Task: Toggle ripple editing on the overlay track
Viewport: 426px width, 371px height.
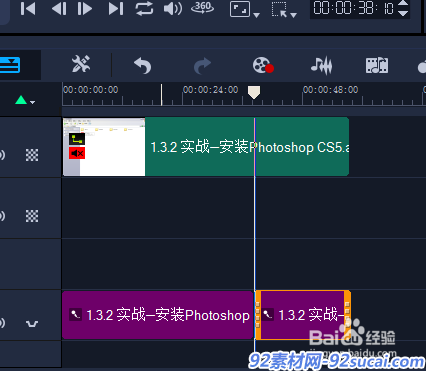Action: [x=32, y=216]
